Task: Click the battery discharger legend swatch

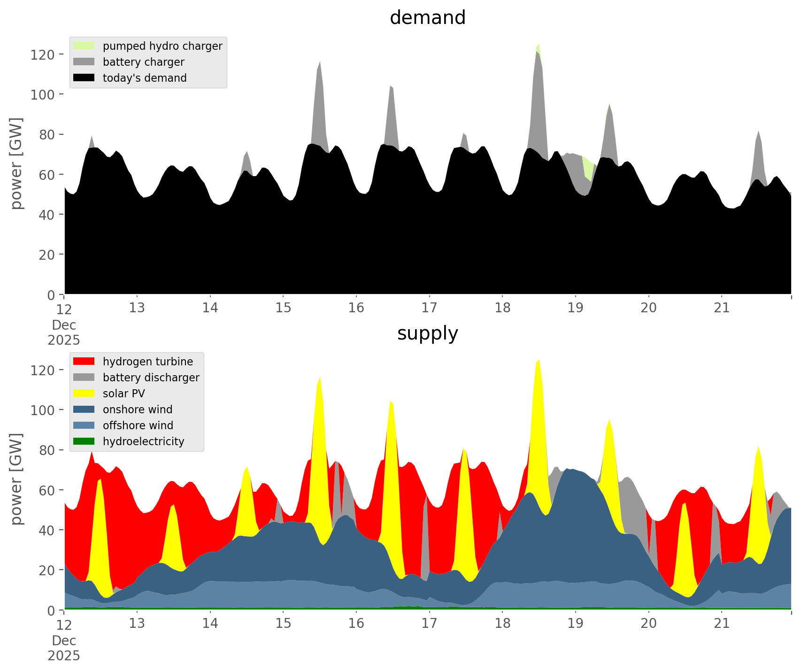Action: 84,378
